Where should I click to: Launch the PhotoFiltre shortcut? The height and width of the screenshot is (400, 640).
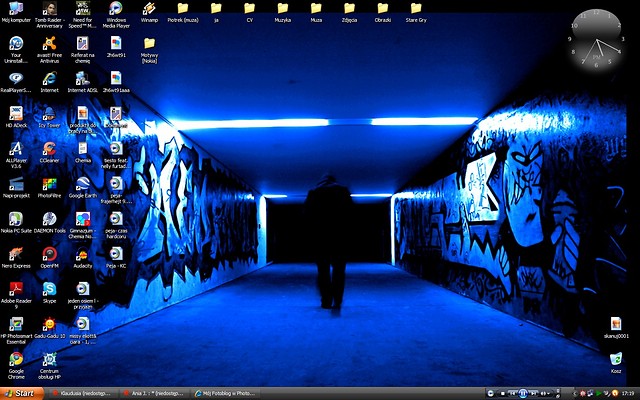(49, 188)
